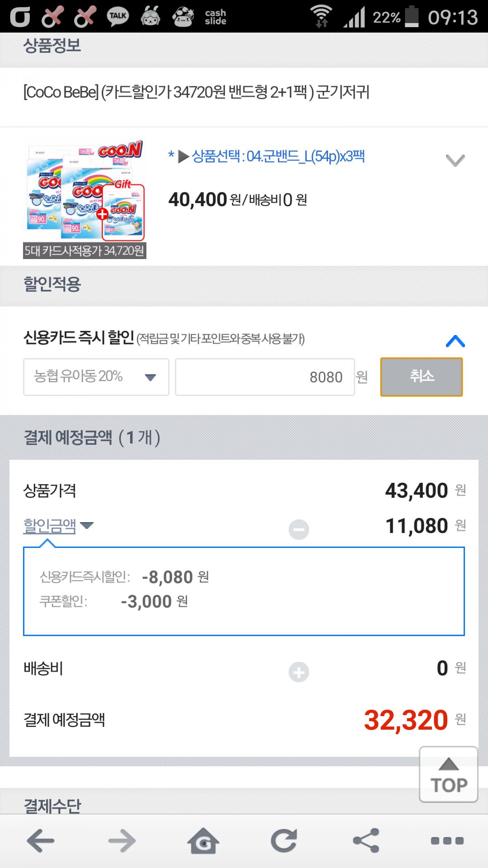Tap the browser forward arrow
Screen dimensions: 488x868
pyautogui.click(x=122, y=841)
